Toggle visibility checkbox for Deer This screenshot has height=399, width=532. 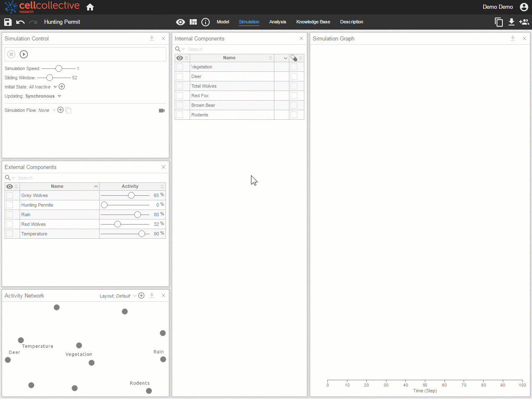(180, 76)
